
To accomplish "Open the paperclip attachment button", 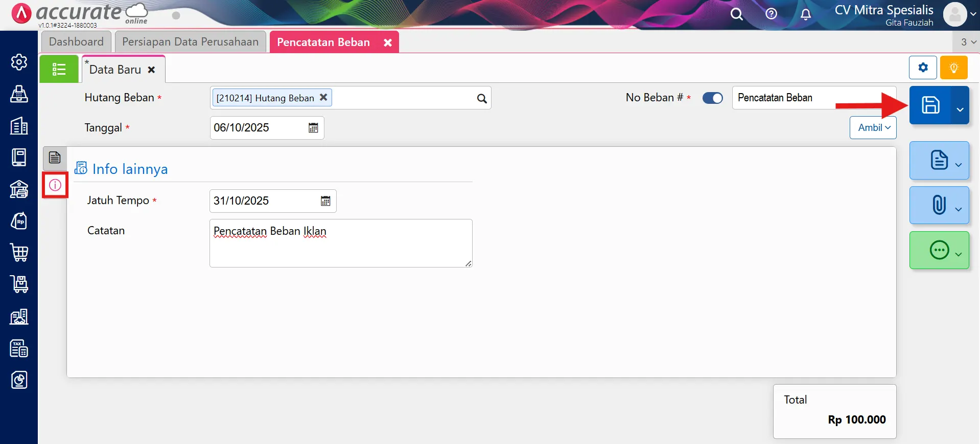I will [x=939, y=205].
